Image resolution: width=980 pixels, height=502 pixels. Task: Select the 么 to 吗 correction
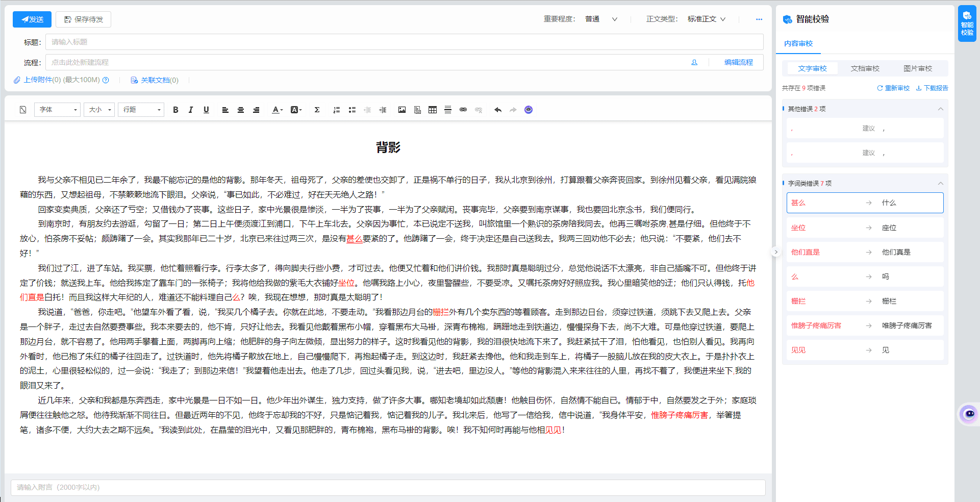pyautogui.click(x=865, y=277)
